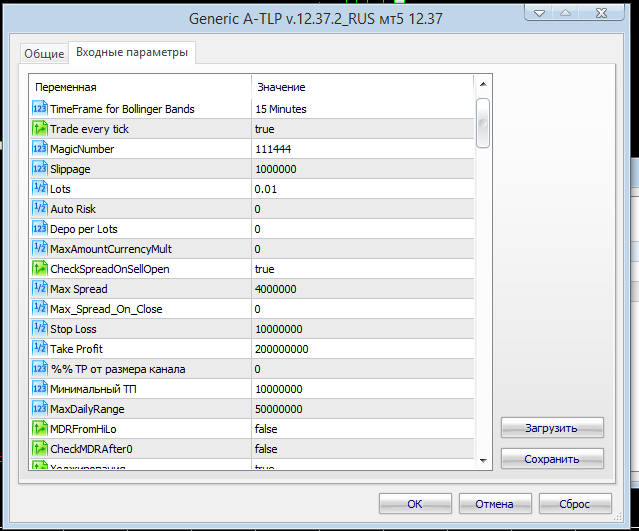Select the Stop Loss variable name
Screen dimensions: 639x531
tap(73, 329)
